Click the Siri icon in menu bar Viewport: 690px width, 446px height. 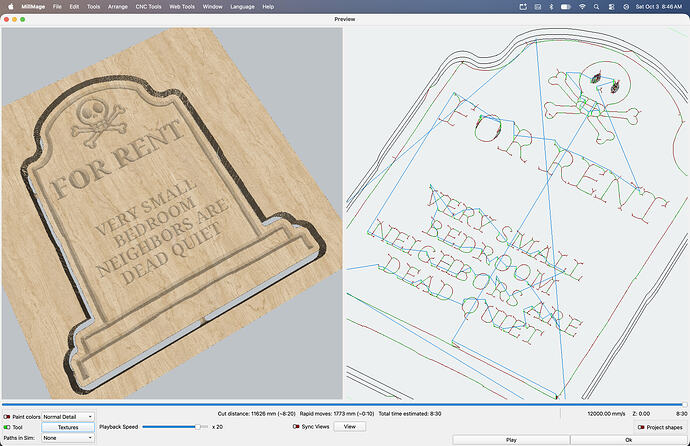(x=626, y=7)
